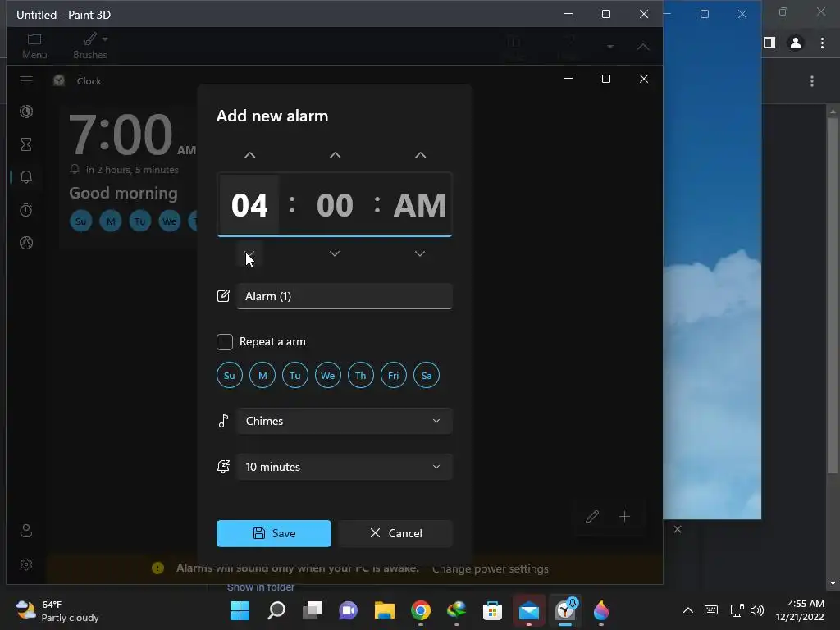
Task: Open the browser profile icon
Action: 796,43
